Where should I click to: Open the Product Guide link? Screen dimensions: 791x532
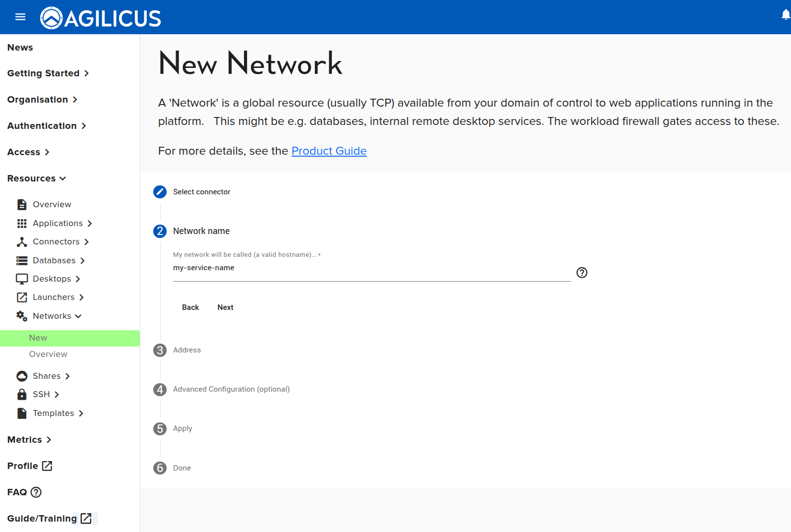pyautogui.click(x=329, y=151)
